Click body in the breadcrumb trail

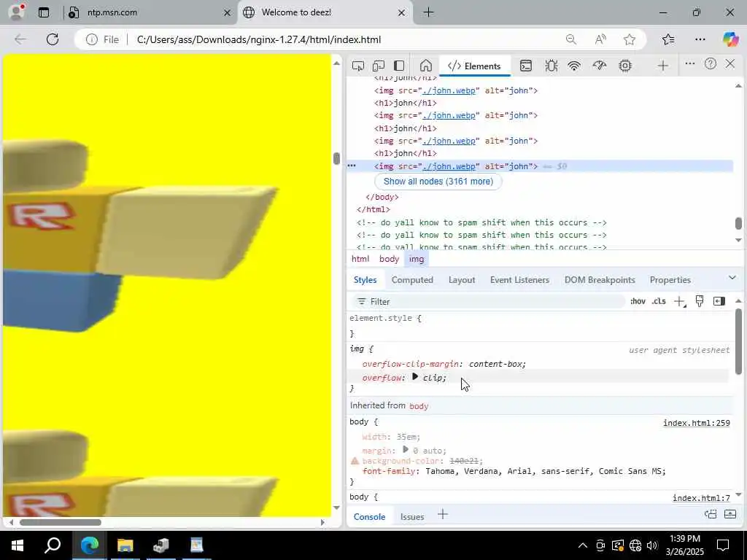[390, 259]
